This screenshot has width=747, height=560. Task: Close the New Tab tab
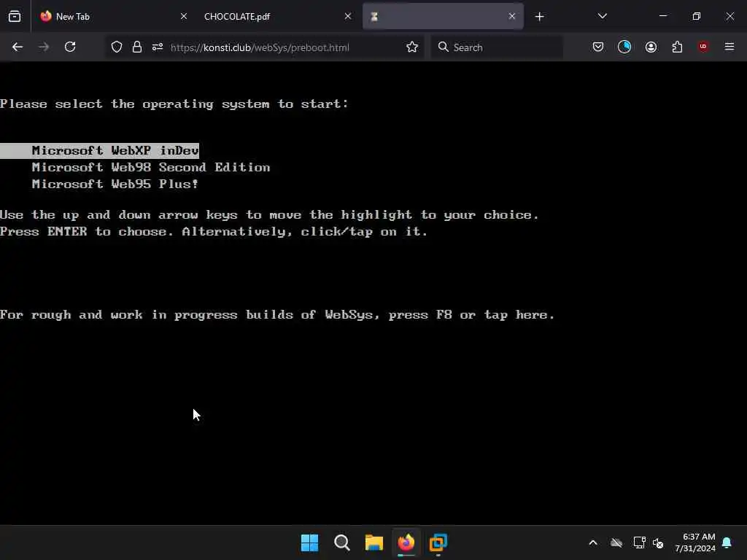(184, 16)
